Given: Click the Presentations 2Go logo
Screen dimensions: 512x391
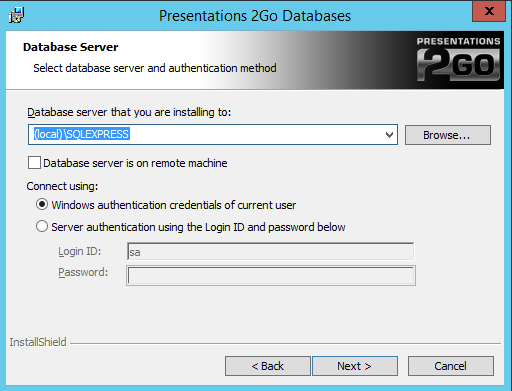Looking at the screenshot, I should pos(458,59).
